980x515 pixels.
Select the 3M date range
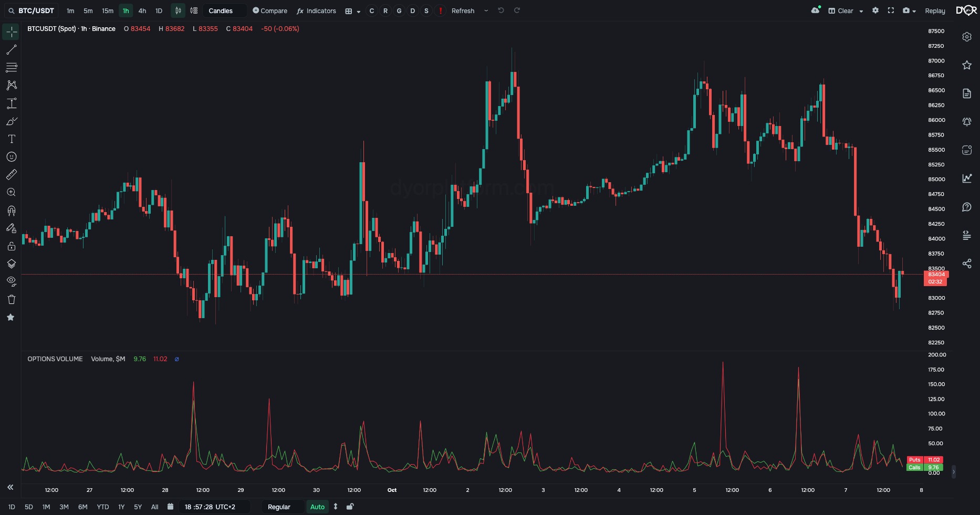[x=64, y=507]
